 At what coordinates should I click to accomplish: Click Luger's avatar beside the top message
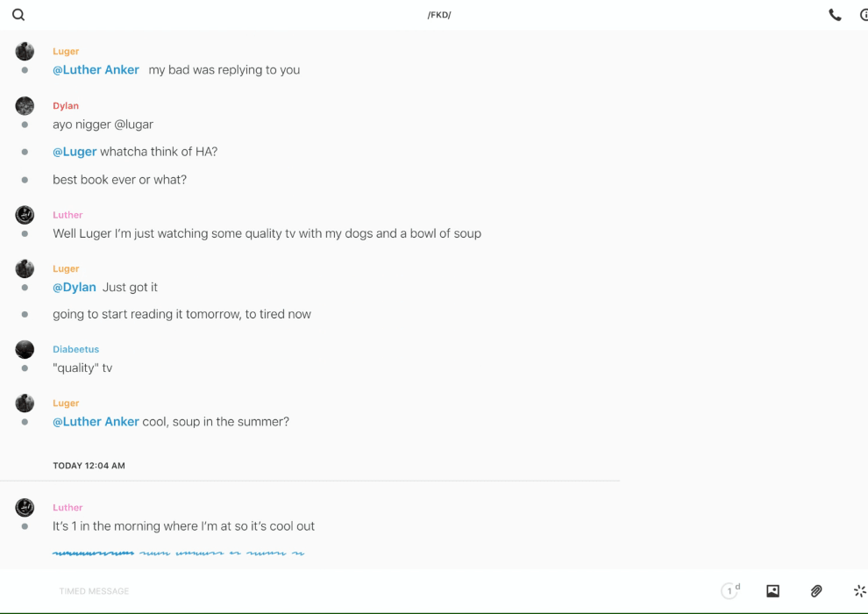tap(25, 52)
